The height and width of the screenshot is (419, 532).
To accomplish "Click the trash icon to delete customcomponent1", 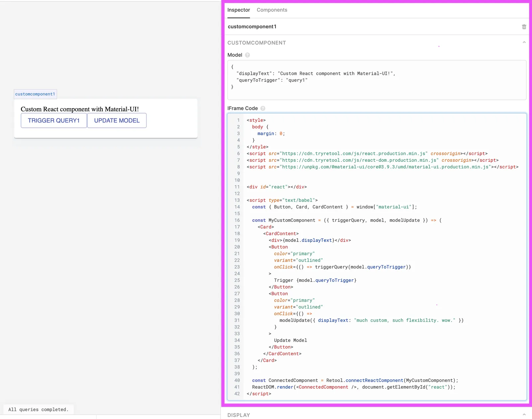I will pyautogui.click(x=524, y=27).
